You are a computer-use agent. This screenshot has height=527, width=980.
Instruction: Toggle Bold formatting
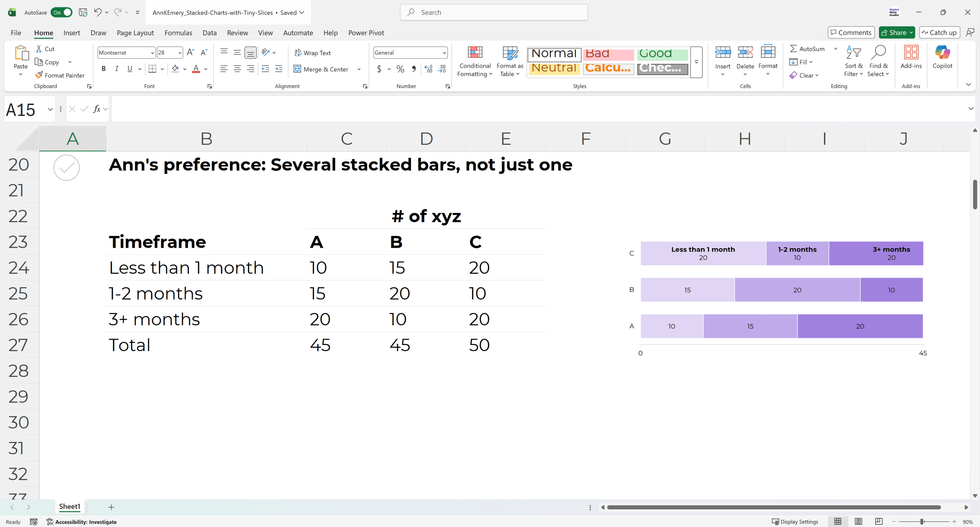[103, 69]
